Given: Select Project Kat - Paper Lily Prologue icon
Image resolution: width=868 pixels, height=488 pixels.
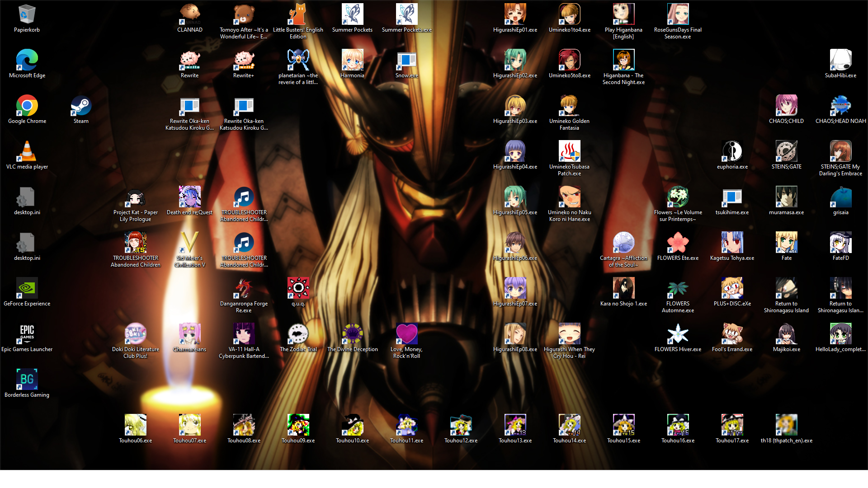Looking at the screenshot, I should pyautogui.click(x=135, y=197).
